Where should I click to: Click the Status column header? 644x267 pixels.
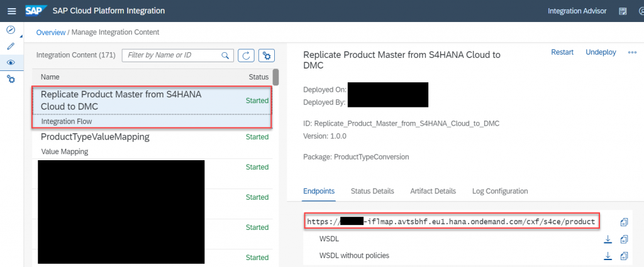tap(258, 77)
